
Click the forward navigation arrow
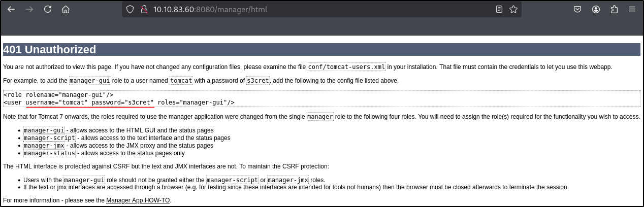click(x=29, y=9)
